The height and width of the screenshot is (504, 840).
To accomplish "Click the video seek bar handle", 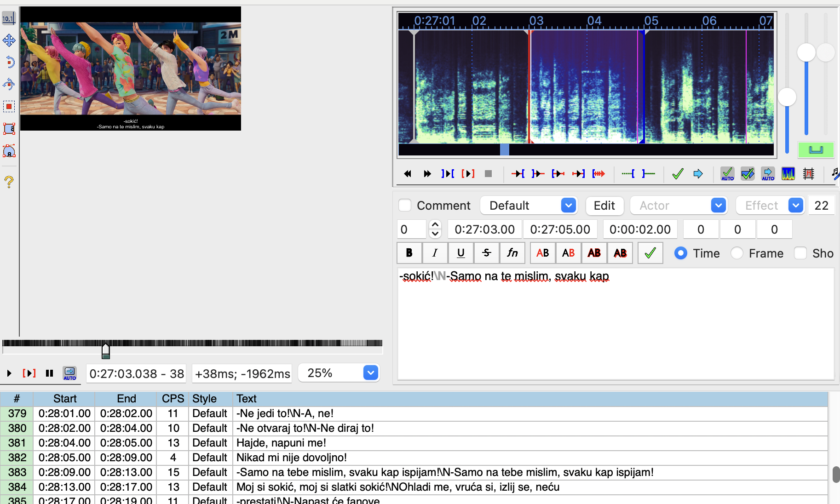I will coord(106,351).
